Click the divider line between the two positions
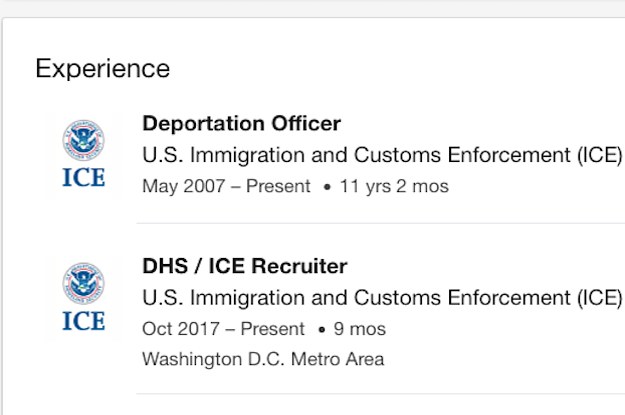 (x=380, y=223)
